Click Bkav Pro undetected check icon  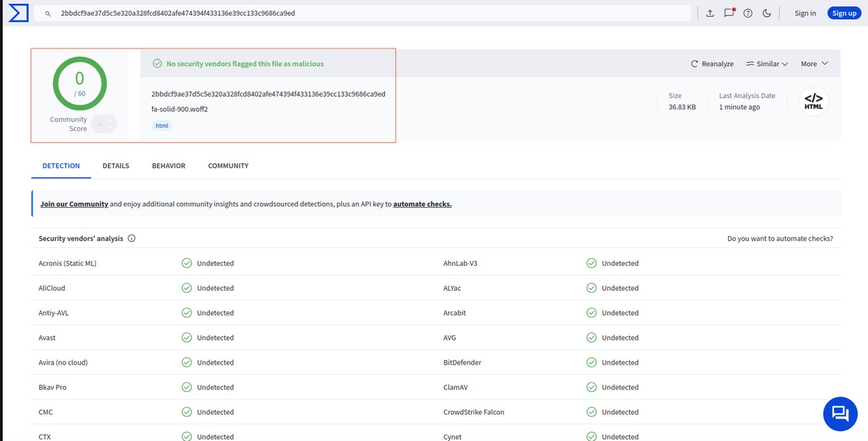187,388
